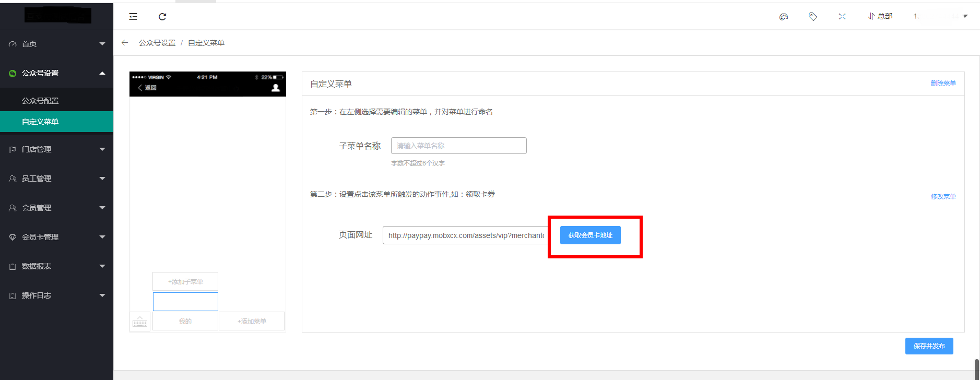Expand the 数据报表 menu arrow
The height and width of the screenshot is (380, 980).
pos(102,266)
